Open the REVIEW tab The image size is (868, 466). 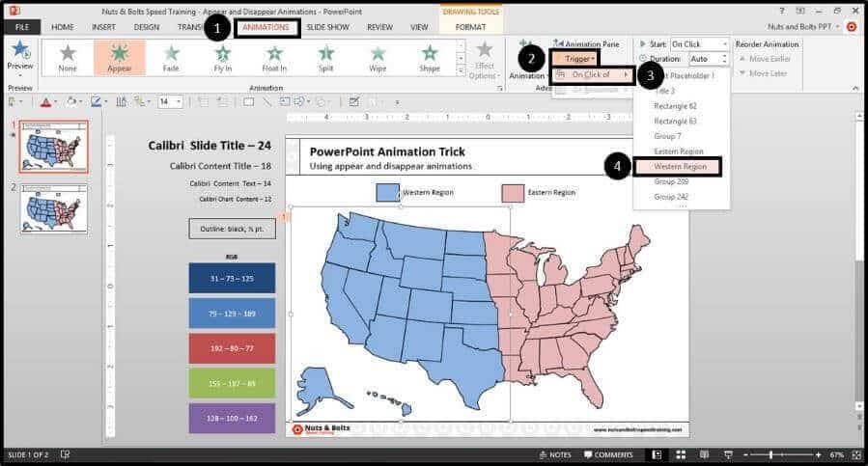[379, 27]
